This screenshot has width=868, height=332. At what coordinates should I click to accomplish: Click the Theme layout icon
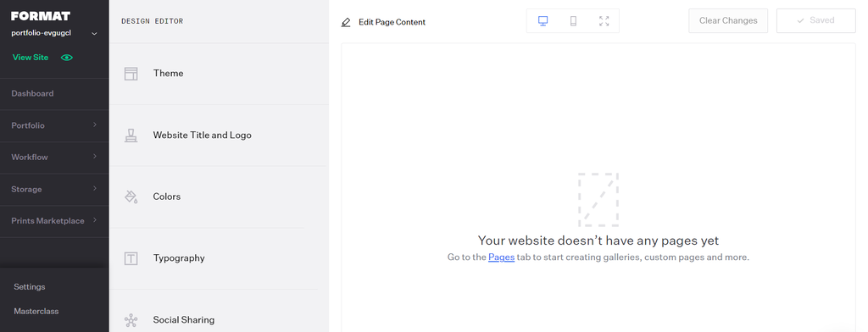click(131, 74)
